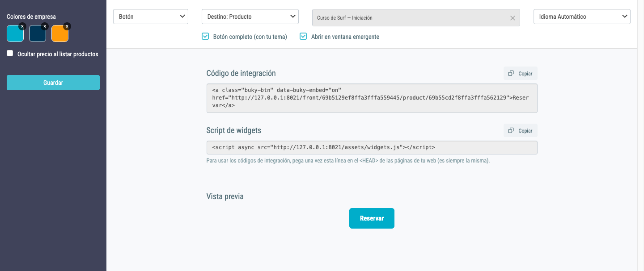Click the Script de widgets heading

click(234, 130)
